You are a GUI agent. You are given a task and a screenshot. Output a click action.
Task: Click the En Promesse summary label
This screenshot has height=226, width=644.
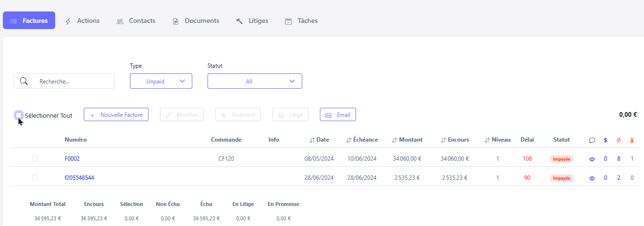click(x=284, y=204)
